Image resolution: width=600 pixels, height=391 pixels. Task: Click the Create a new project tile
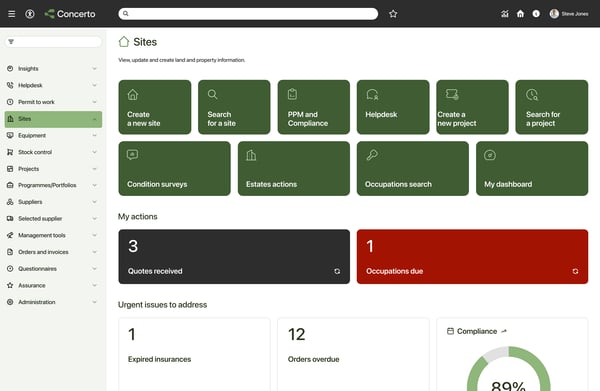pyautogui.click(x=472, y=107)
